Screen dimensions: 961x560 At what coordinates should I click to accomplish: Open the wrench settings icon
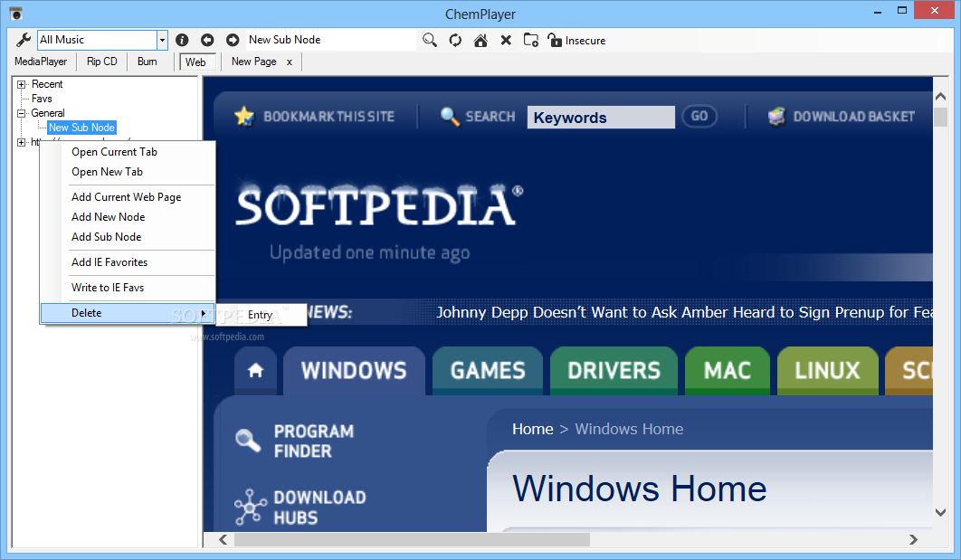(x=24, y=40)
